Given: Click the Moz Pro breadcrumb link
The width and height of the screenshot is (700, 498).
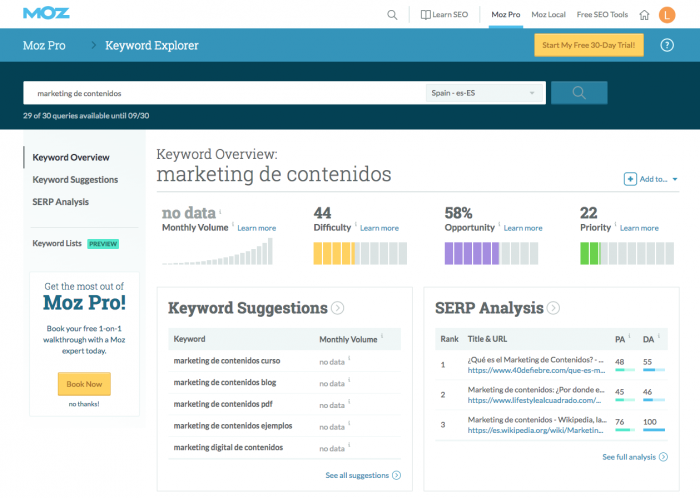Looking at the screenshot, I should (x=44, y=45).
